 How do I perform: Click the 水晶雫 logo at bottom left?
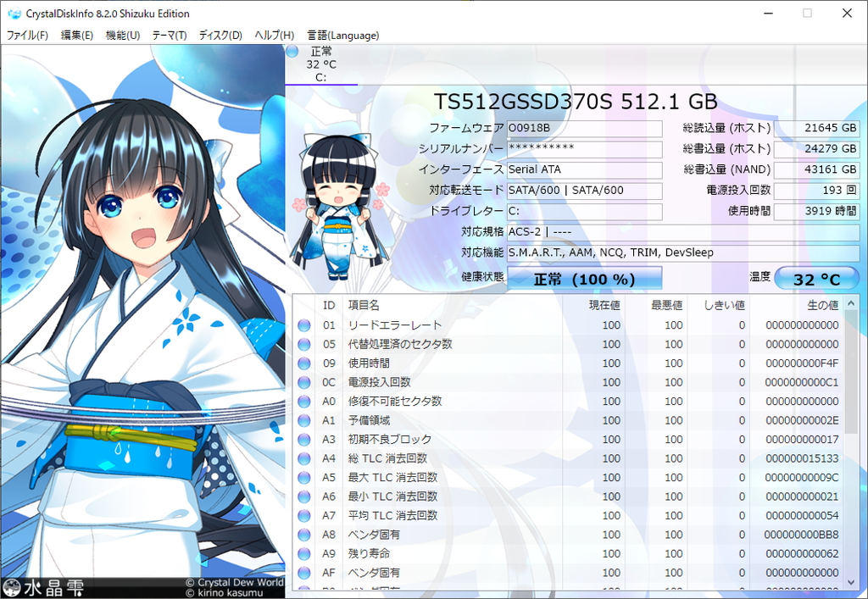(x=44, y=588)
